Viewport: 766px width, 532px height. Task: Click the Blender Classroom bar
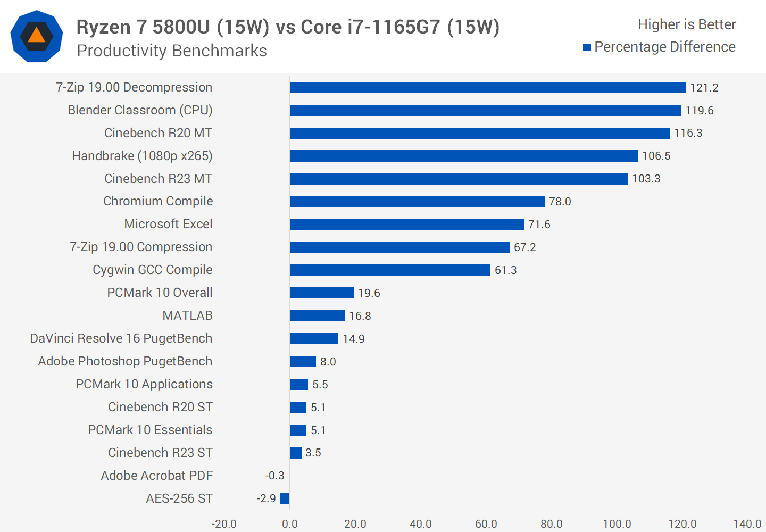click(x=485, y=110)
